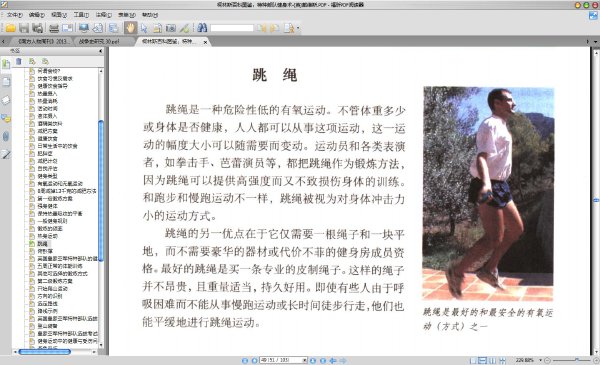Select the 日常生活中的饮食 bookmark
The height and width of the screenshot is (365, 600).
[57, 146]
